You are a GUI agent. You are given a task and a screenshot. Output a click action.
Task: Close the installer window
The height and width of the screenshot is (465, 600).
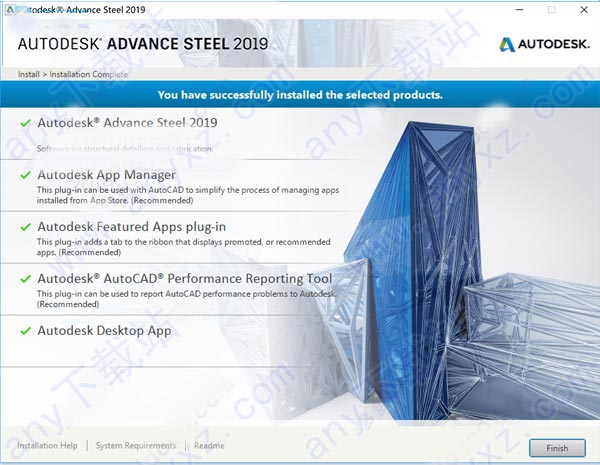click(584, 10)
